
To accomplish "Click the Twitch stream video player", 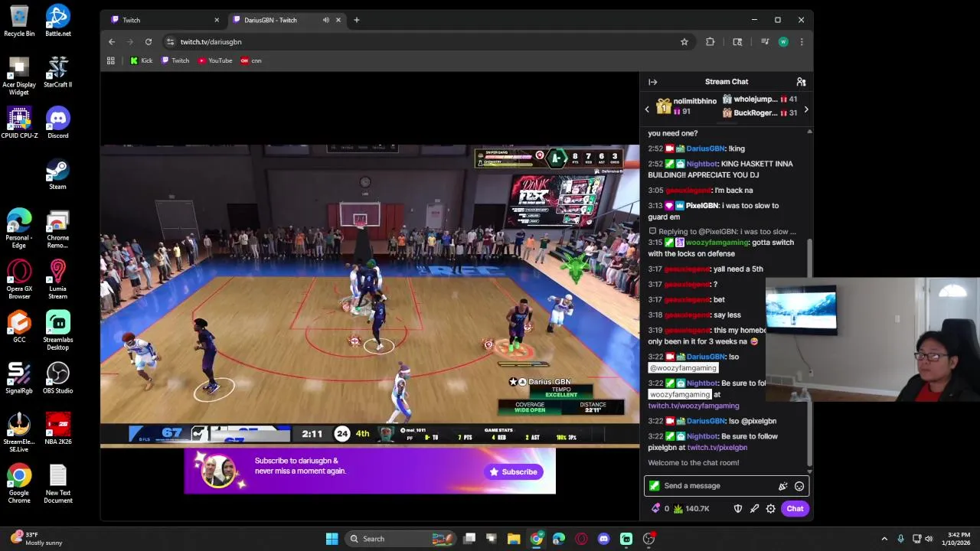I will (x=370, y=295).
